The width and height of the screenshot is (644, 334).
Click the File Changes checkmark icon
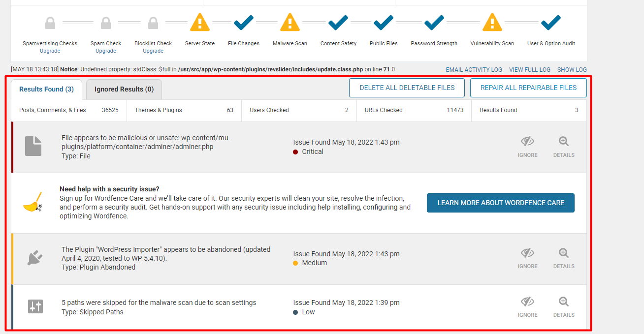click(243, 22)
